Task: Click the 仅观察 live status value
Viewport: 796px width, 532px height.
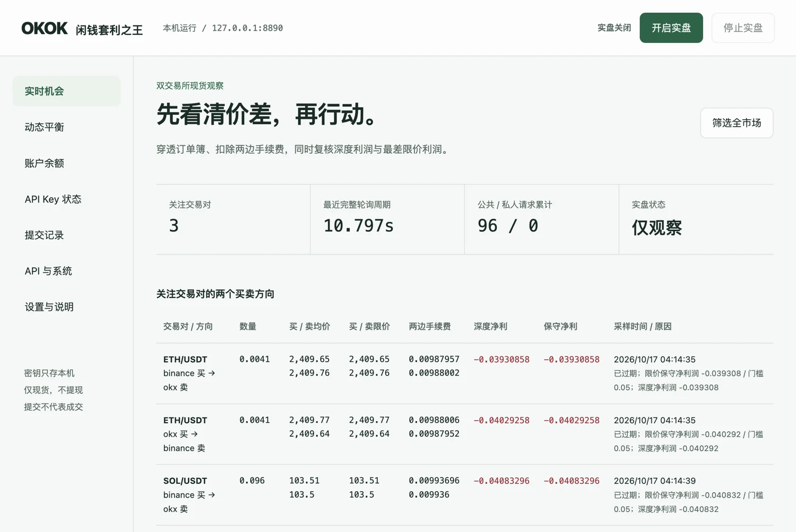Action: pos(656,228)
